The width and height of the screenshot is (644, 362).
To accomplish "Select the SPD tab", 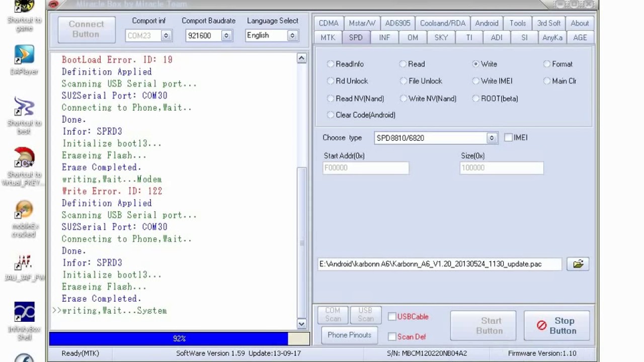I will [356, 38].
